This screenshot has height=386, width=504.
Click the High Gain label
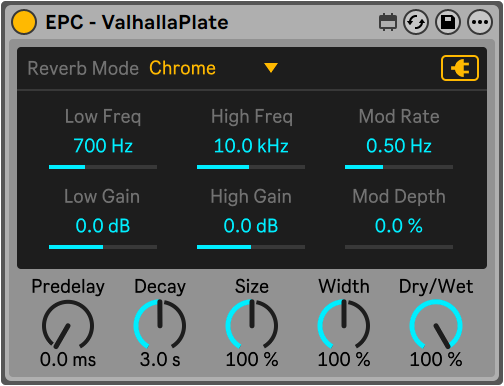click(251, 197)
